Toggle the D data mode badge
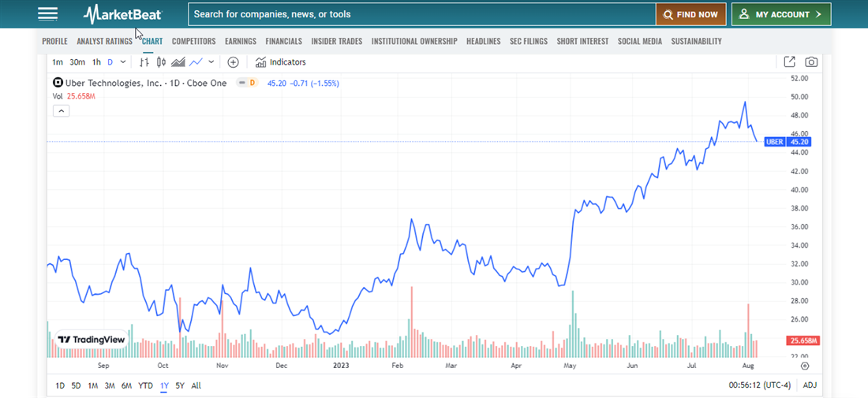The image size is (868, 398). tap(250, 83)
